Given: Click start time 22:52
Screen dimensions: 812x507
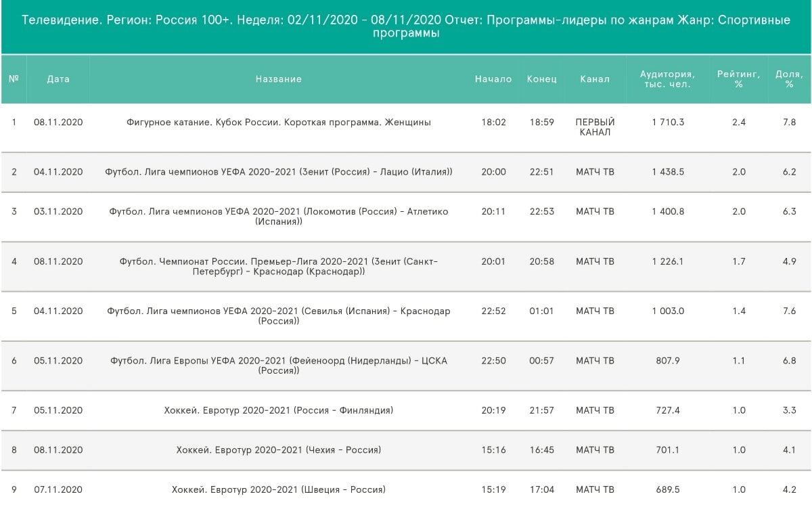Looking at the screenshot, I should coord(494,311).
